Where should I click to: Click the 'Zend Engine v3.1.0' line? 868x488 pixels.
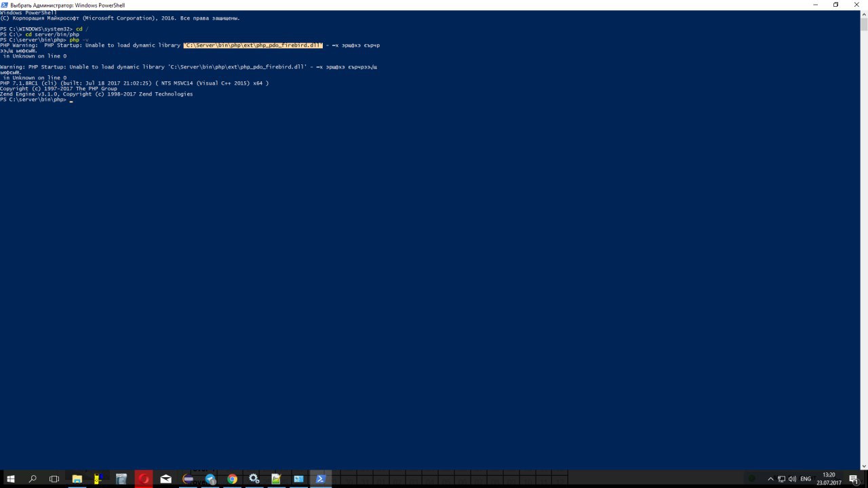96,94
